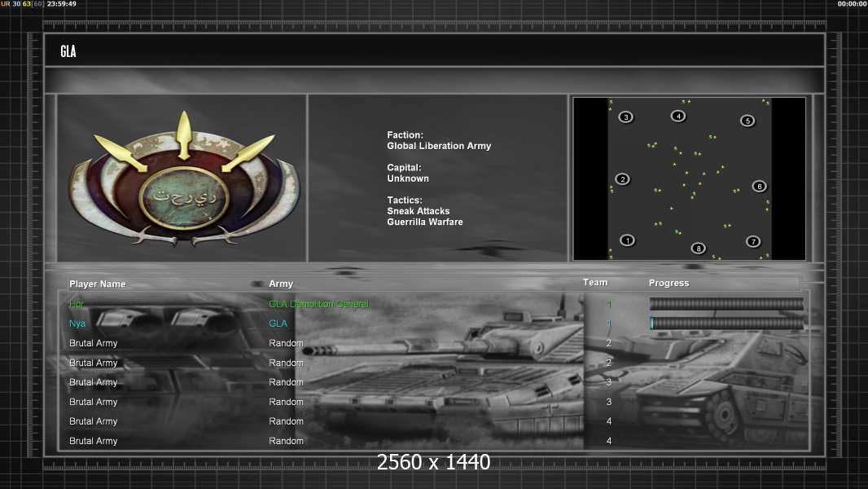Click start position marker 6 on minimap

point(760,186)
